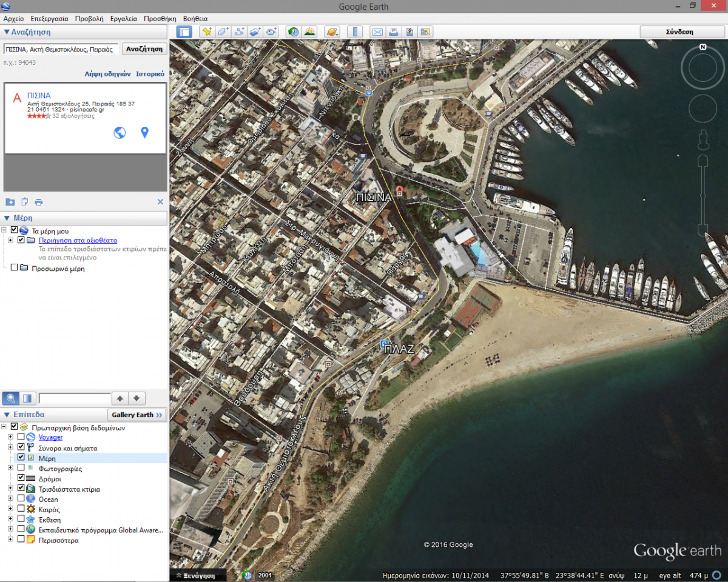Collapse the Πρωταρχική βάση δεδομένων node
This screenshot has height=582, width=728.
pos(5,427)
